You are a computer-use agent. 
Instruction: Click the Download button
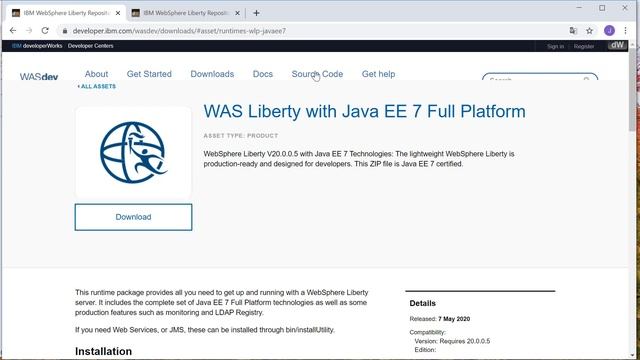133,217
